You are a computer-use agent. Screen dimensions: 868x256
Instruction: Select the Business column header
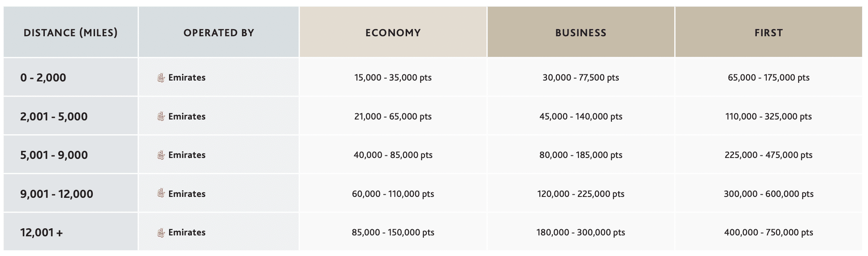coord(581,33)
